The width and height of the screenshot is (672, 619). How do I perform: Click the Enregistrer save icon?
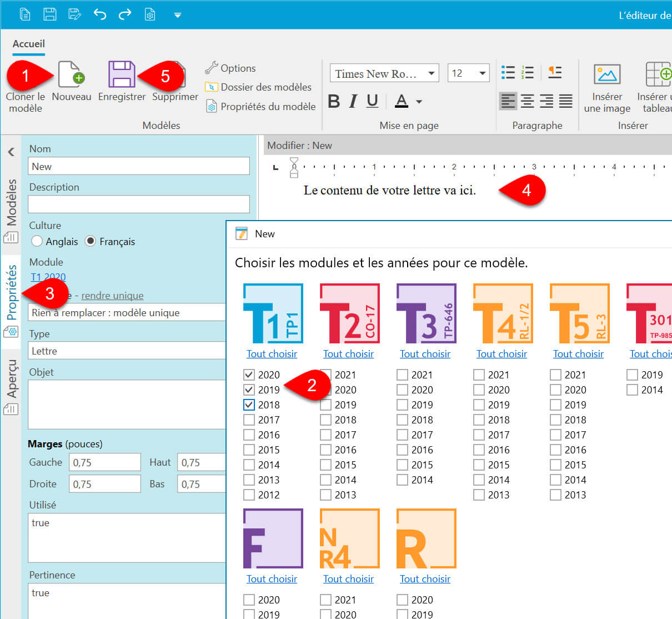click(x=122, y=74)
